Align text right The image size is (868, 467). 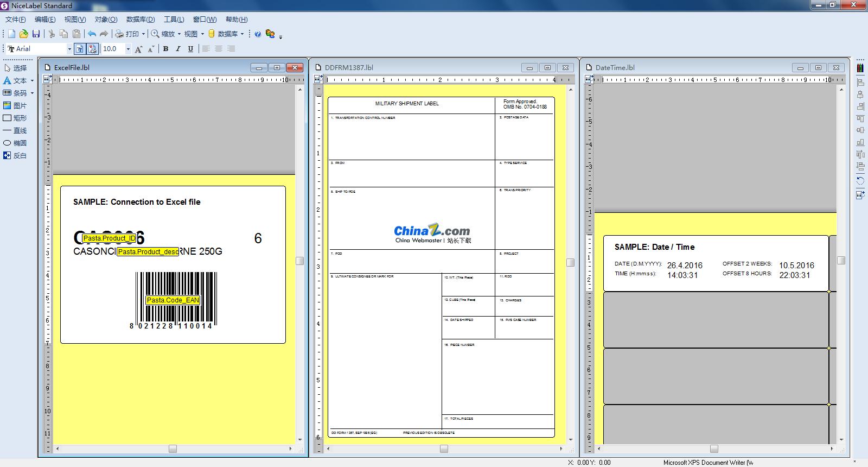231,49
